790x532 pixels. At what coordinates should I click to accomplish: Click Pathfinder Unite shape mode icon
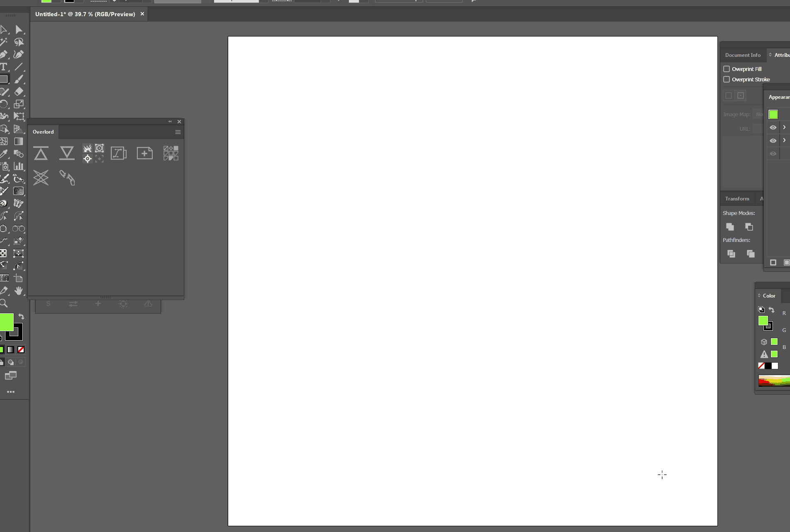(730, 227)
